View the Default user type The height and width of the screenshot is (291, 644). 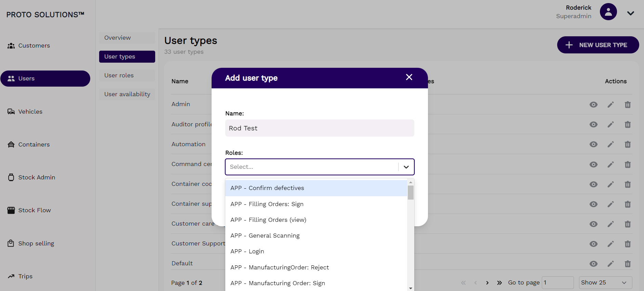[x=593, y=264]
